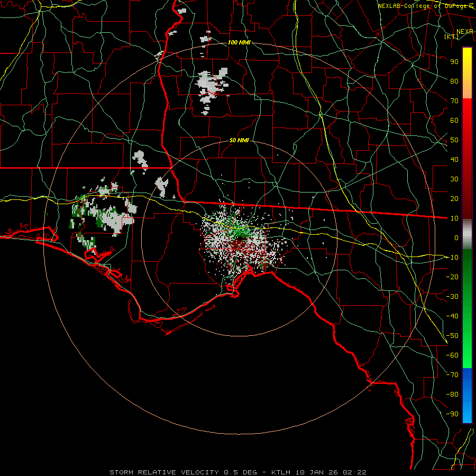The image size is (476, 476).
Task: Click the positive 90 scale label
Action: 454,62
